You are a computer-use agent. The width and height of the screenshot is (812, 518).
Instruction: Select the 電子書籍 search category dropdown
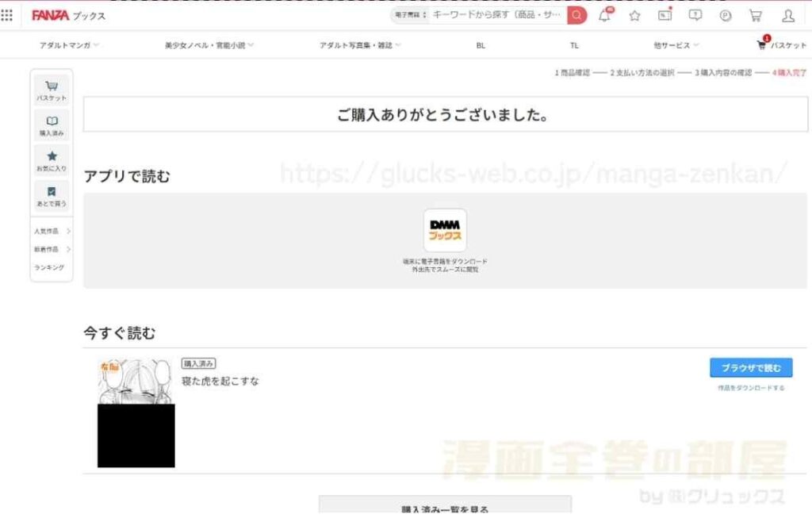pyautogui.click(x=410, y=15)
